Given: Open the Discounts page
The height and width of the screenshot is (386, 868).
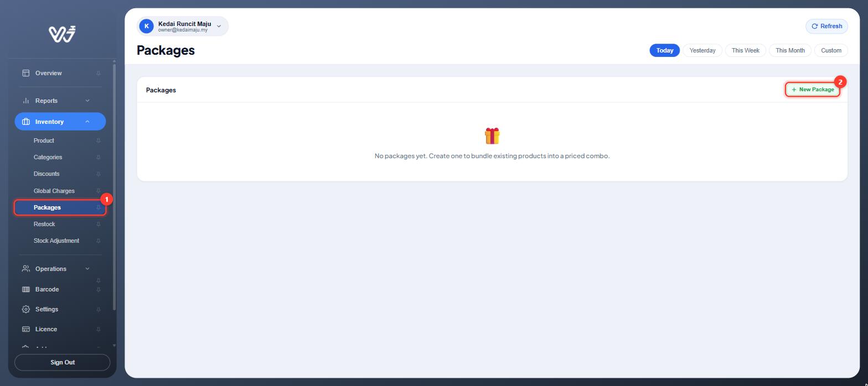Looking at the screenshot, I should [60, 174].
